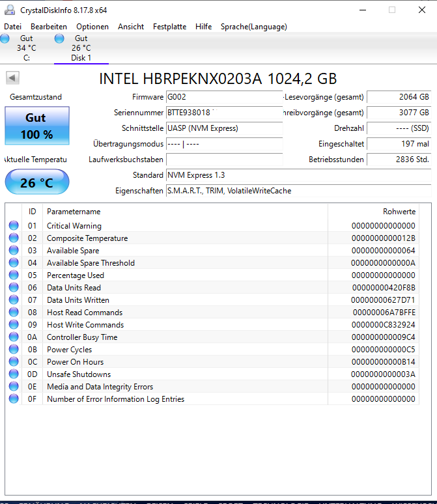
Task: Click the Power Cycles parameter name
Action: pyautogui.click(x=70, y=350)
